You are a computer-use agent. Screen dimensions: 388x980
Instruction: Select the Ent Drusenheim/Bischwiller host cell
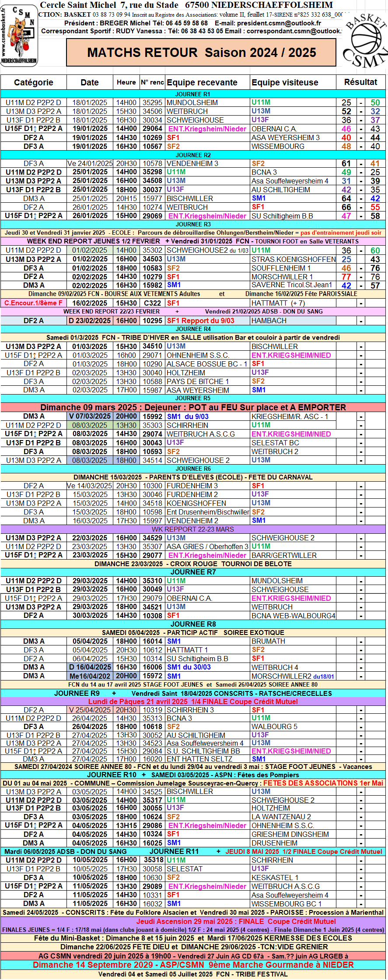[x=208, y=512]
